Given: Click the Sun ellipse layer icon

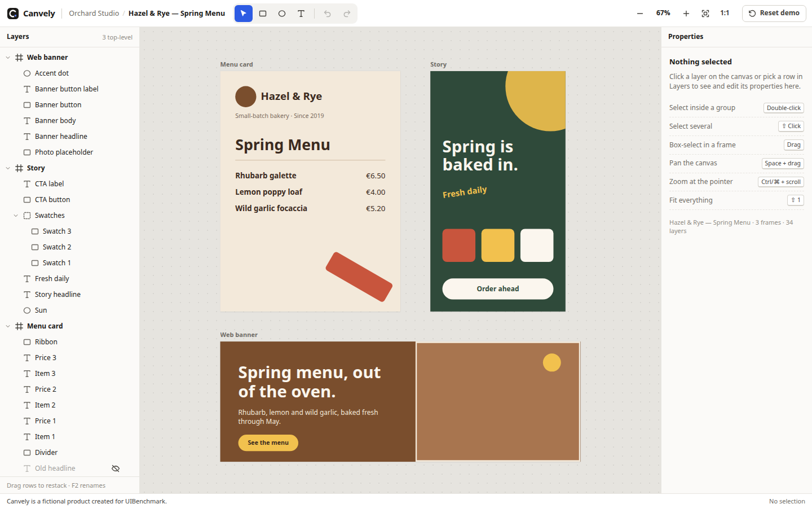Looking at the screenshot, I should 27,310.
